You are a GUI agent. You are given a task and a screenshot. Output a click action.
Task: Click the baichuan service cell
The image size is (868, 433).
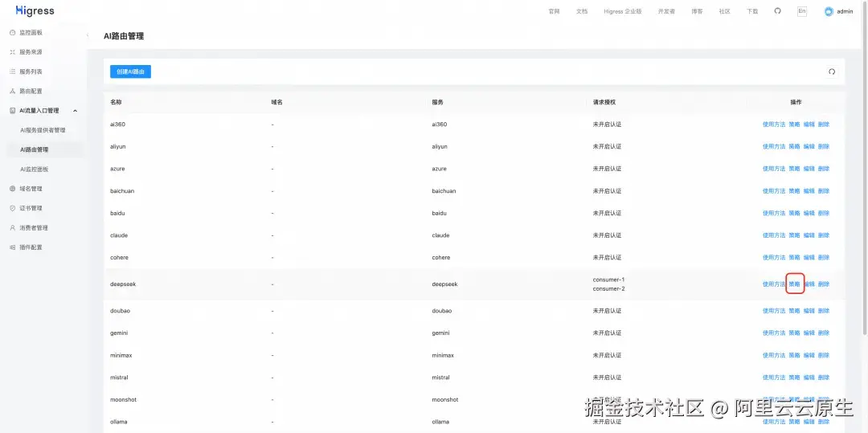(444, 190)
